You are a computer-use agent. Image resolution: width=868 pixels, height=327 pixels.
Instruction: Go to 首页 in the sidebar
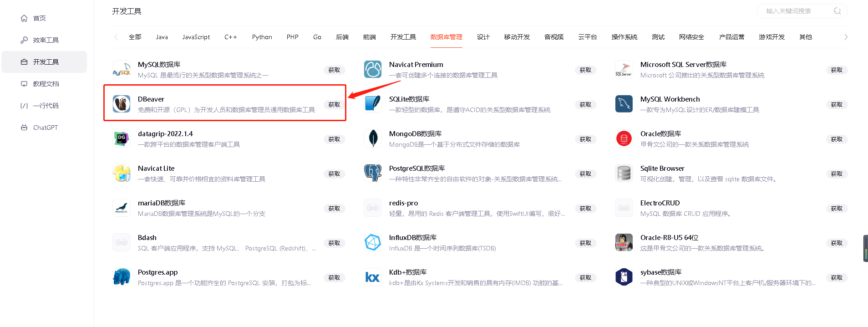(x=44, y=18)
